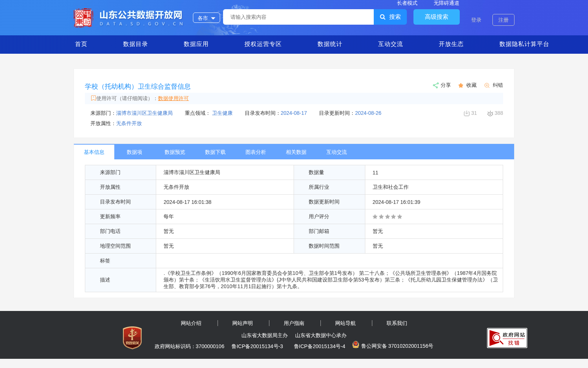Open 数据应用 navigation item
The image size is (588, 368).
[196, 44]
